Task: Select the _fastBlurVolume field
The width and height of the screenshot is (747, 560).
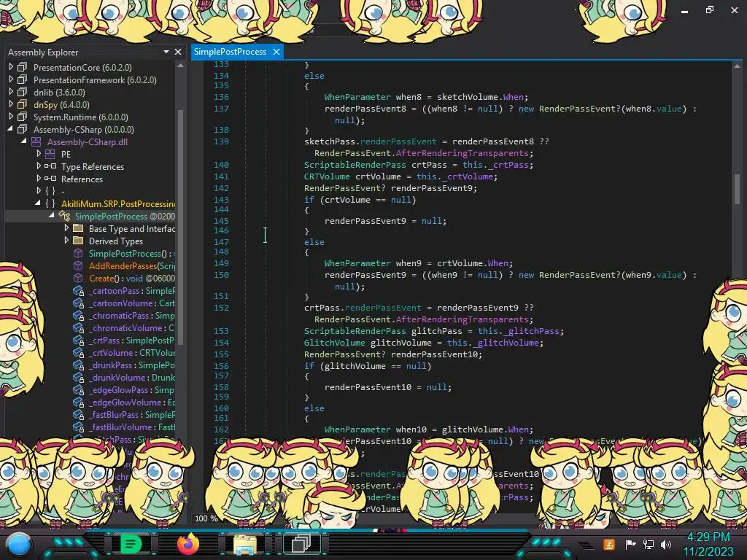Action: 132,427
